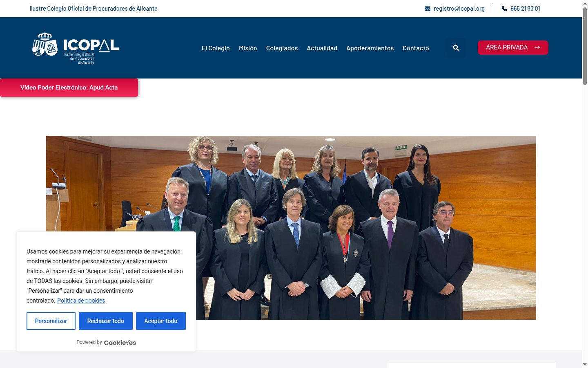Go to the Apoderamientos page
The image size is (588, 368).
click(370, 48)
